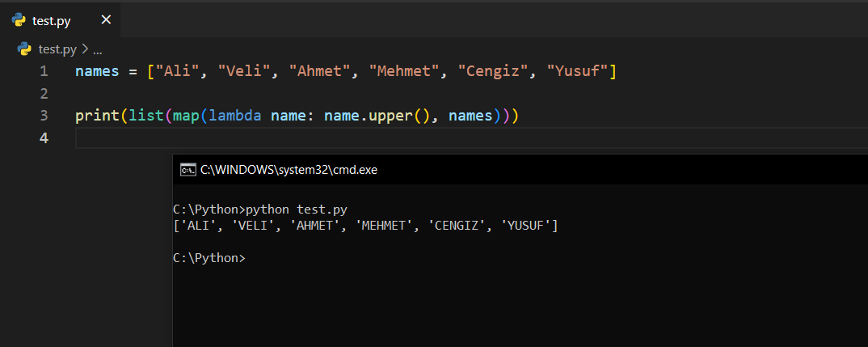Screen dimensions: 868x347
Task: Click the cmd.exe icon in title bar
Action: click(x=188, y=170)
